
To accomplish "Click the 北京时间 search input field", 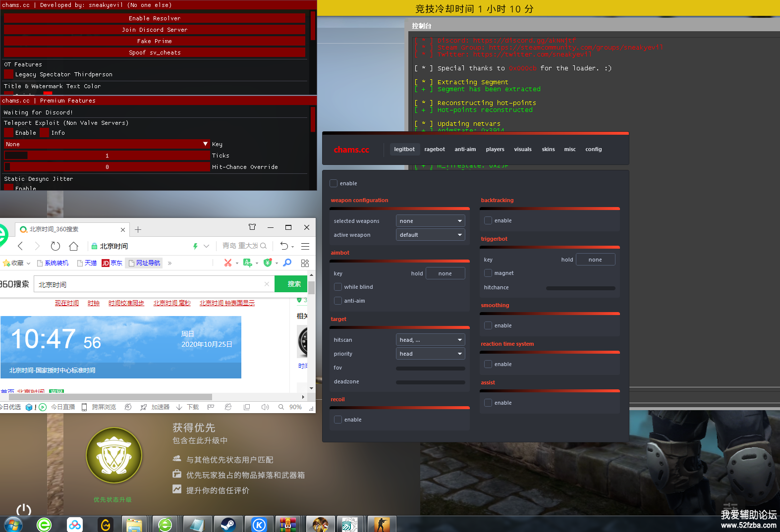I will point(149,285).
